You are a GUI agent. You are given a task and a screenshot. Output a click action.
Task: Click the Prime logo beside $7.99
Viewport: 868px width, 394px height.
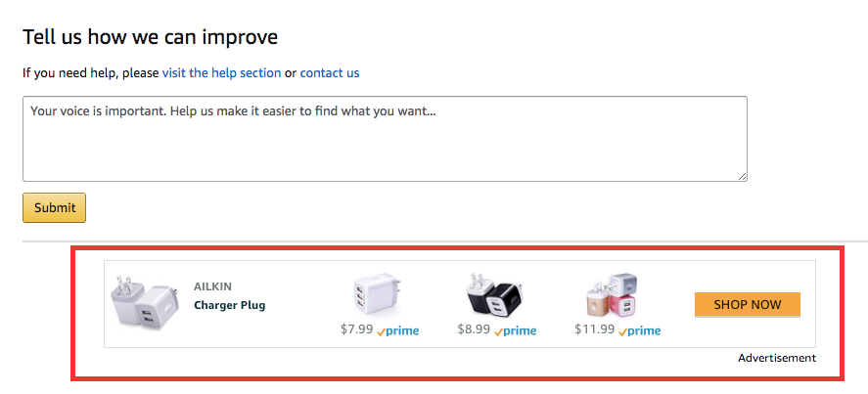coord(398,330)
